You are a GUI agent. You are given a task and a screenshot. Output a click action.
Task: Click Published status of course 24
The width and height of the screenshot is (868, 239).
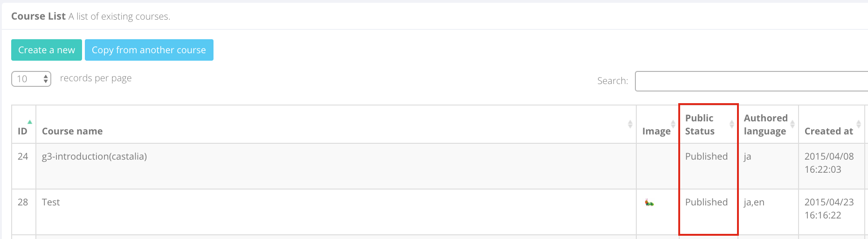(706, 156)
